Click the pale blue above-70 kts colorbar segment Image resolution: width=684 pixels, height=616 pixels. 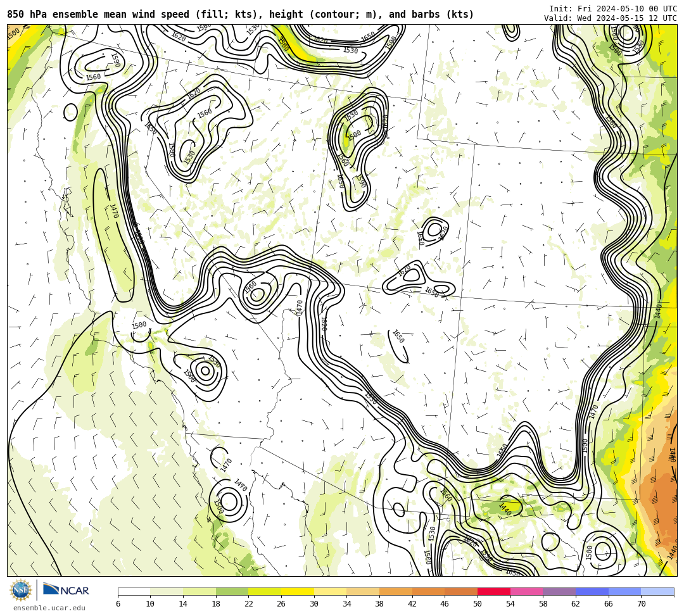657,592
